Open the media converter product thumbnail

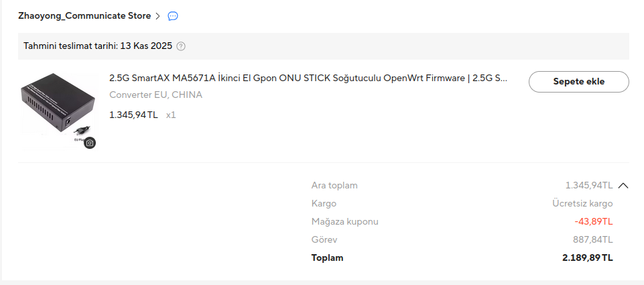[x=58, y=110]
